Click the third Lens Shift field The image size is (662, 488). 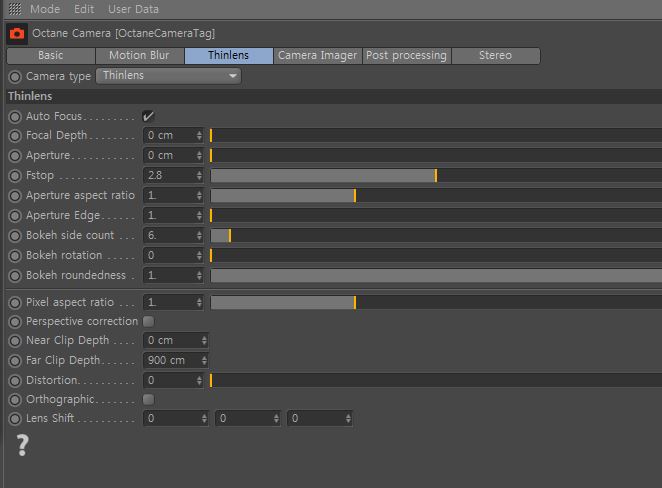pyautogui.click(x=320, y=418)
